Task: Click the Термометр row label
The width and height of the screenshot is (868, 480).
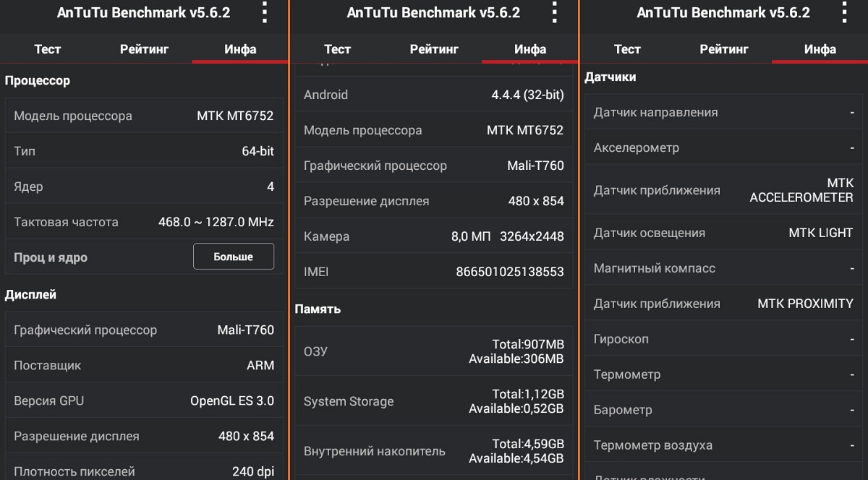Action: coord(627,374)
